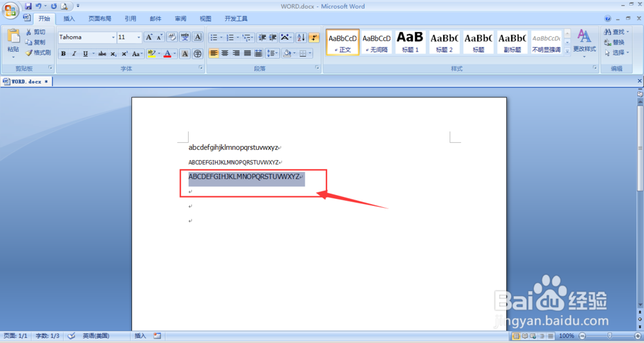Switch to the 视图 (View) tab
Screen dimensions: 644x343
coord(205,19)
